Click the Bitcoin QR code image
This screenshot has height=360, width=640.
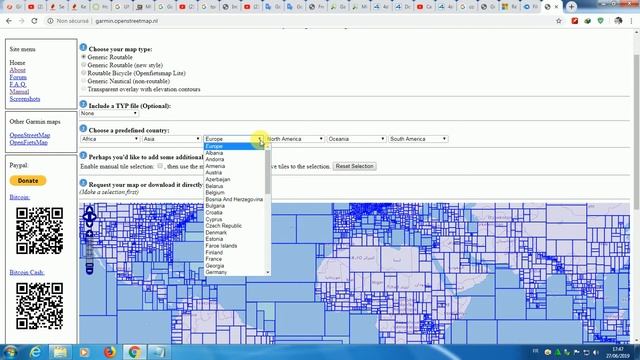[x=40, y=231]
